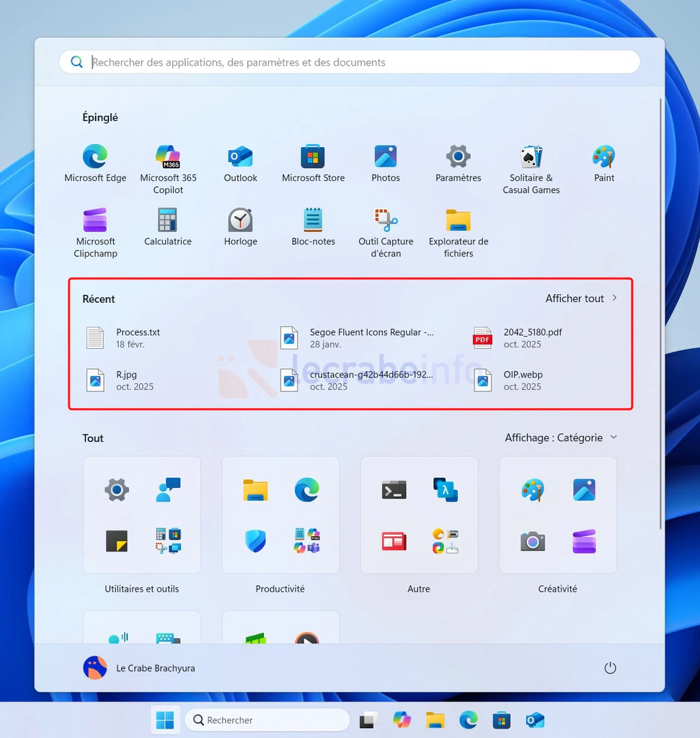Open the chat people icon in Utilitaires et outils
Viewport: 700px width, 738px height.
pyautogui.click(x=168, y=490)
